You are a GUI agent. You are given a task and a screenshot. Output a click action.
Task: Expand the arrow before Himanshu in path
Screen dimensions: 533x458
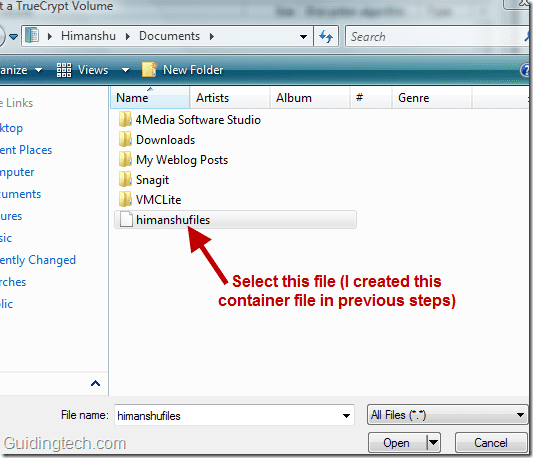tap(50, 36)
